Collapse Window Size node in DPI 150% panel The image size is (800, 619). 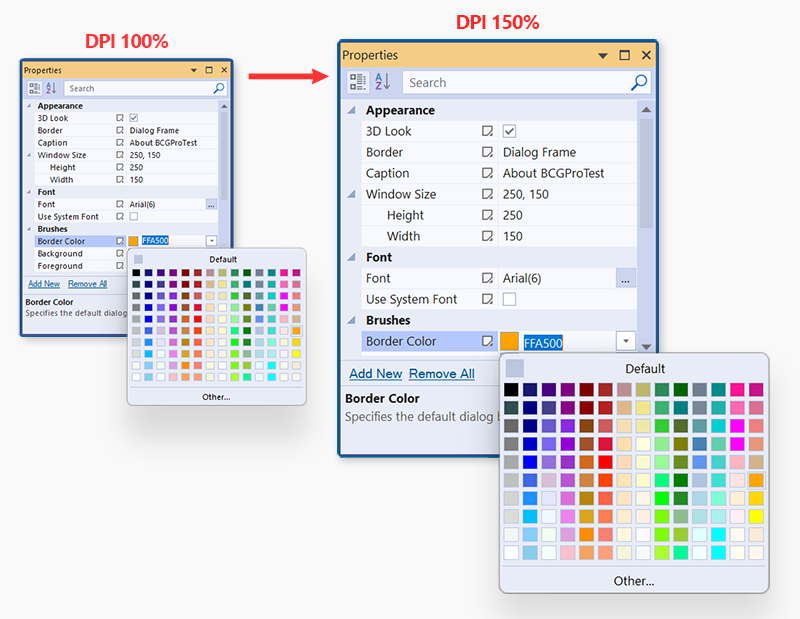[x=352, y=194]
